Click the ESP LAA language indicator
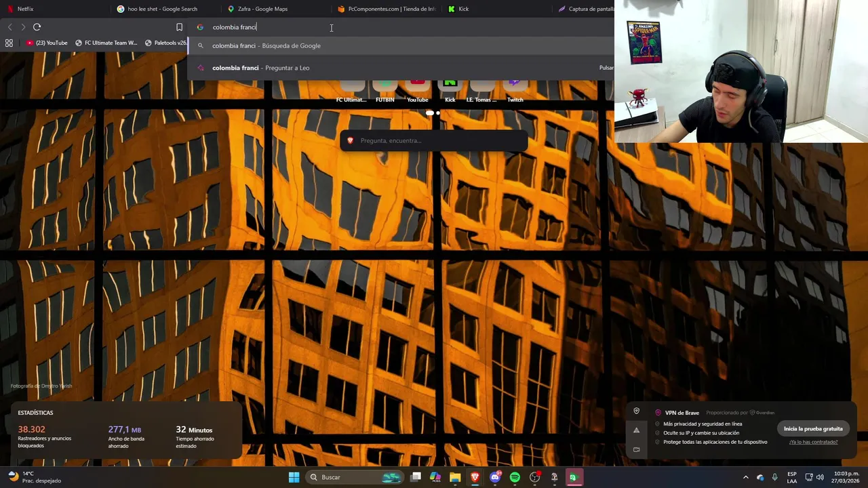 pyautogui.click(x=792, y=477)
